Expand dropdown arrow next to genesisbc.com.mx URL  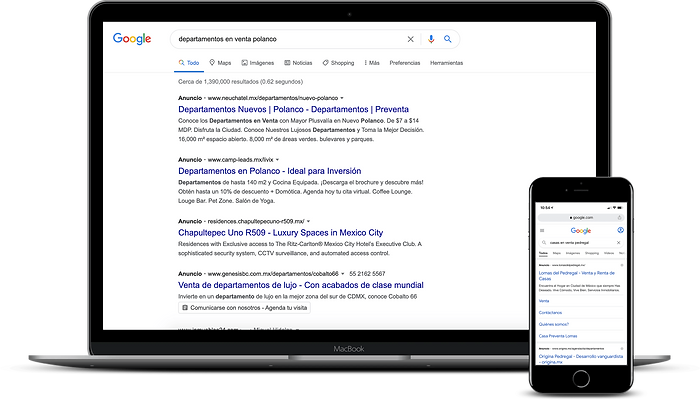(x=342, y=274)
